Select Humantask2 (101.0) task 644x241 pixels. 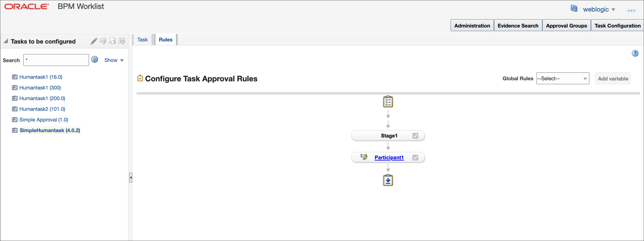pos(42,109)
